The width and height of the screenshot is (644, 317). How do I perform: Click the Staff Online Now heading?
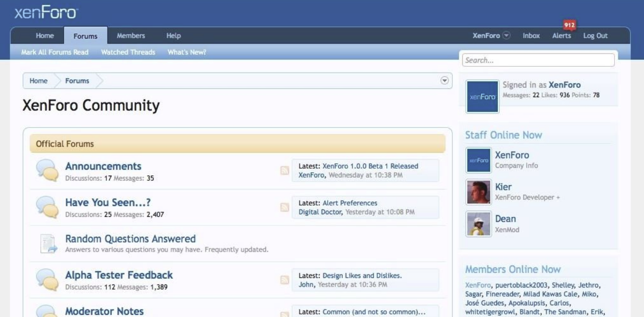coord(503,135)
